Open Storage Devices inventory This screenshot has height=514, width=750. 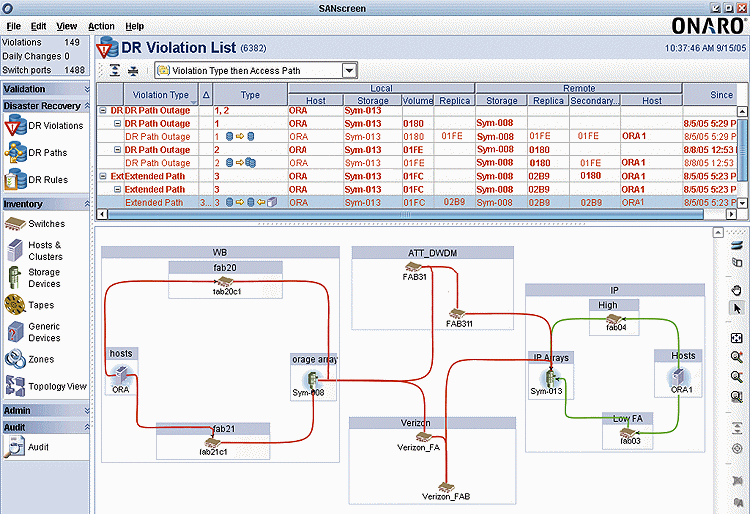pyautogui.click(x=33, y=278)
